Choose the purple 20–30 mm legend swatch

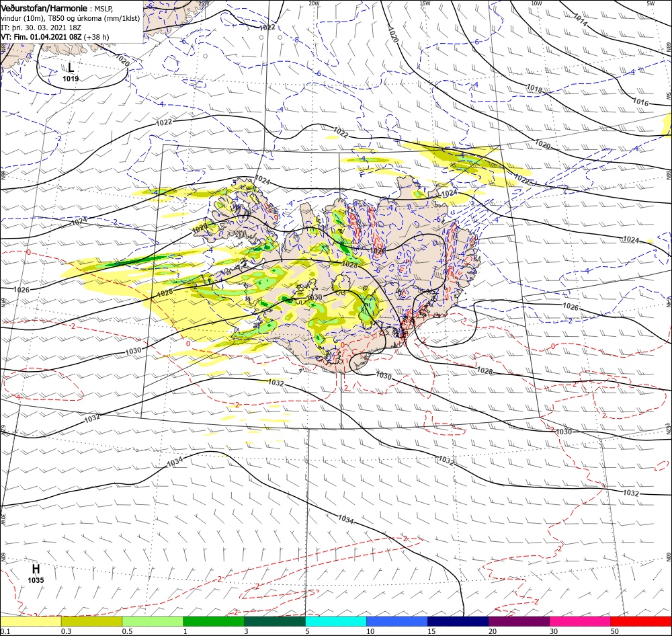click(519, 621)
